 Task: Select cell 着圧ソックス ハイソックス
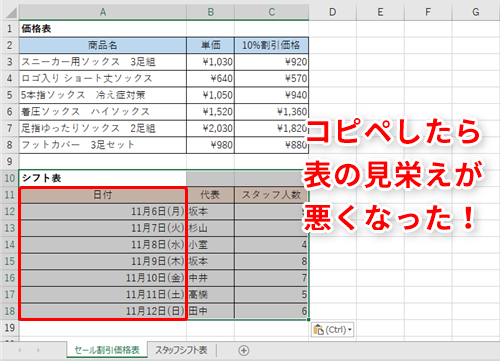103,112
